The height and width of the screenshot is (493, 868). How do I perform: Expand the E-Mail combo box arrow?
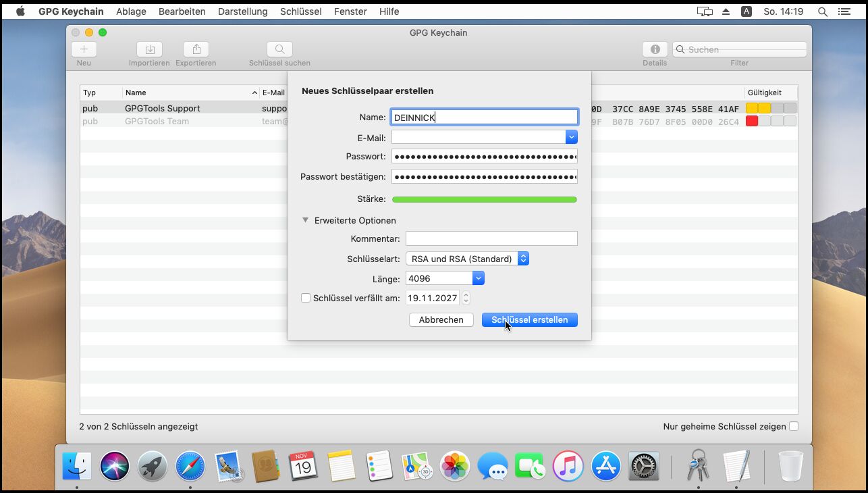(x=571, y=137)
